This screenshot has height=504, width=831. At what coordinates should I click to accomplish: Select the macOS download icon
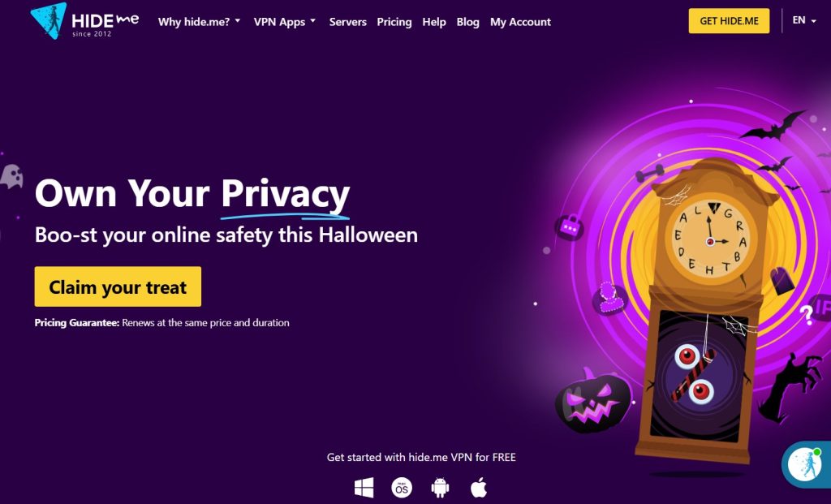pyautogui.click(x=402, y=488)
